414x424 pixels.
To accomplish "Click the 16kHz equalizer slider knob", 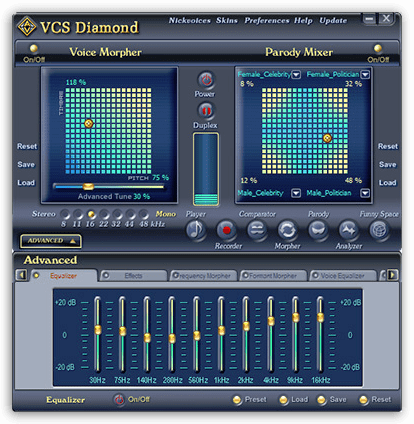I will coord(320,317).
